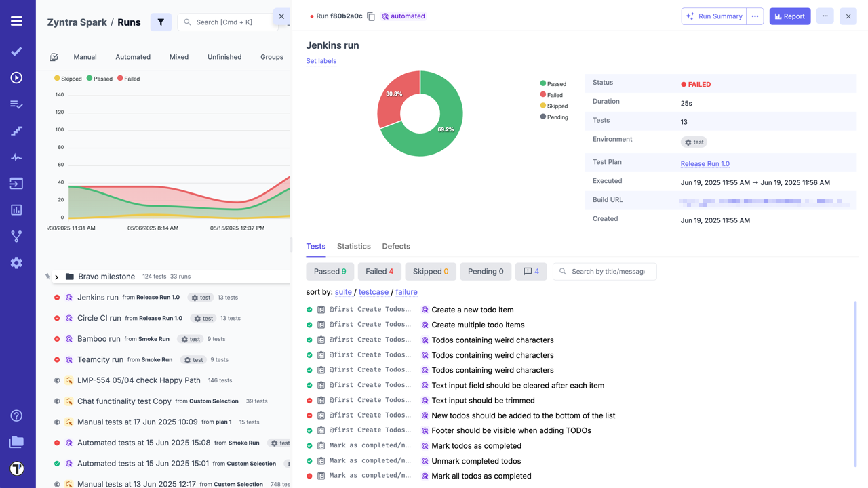Click the filter funnel icon
Image resolution: width=868 pixels, height=488 pixels.
tap(161, 22)
